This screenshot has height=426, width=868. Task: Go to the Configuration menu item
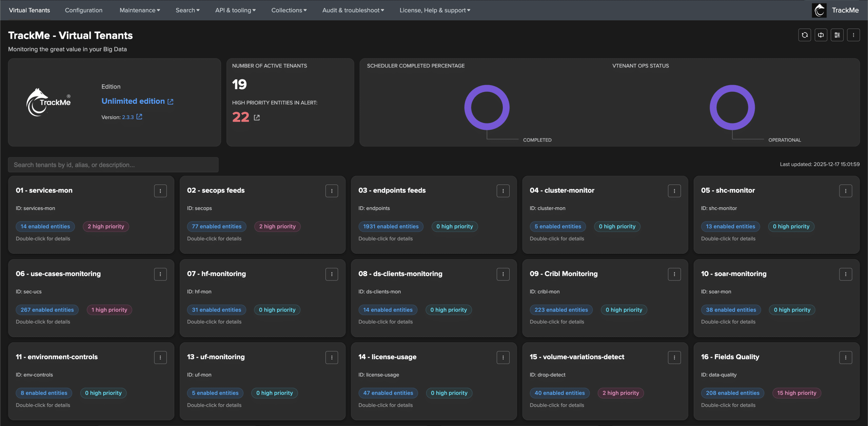(84, 10)
